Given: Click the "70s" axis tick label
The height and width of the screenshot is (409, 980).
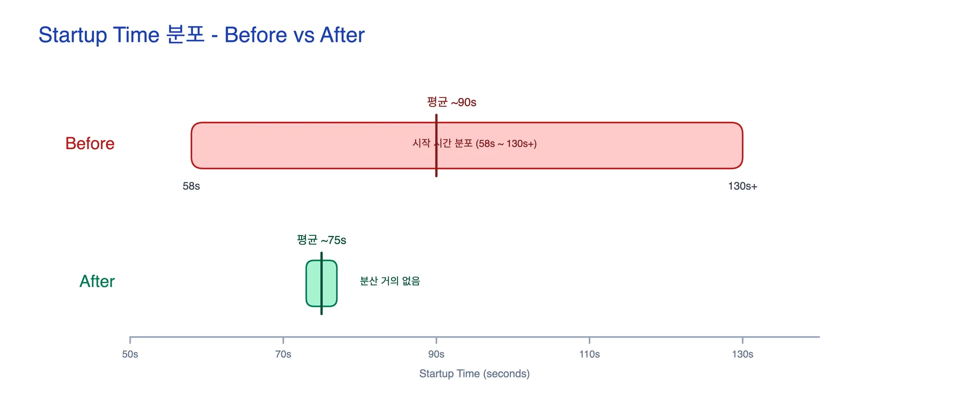Looking at the screenshot, I should click(283, 354).
